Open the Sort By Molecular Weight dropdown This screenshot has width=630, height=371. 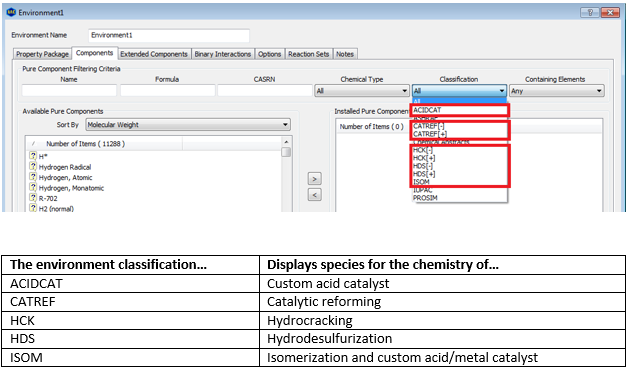[x=188, y=125]
